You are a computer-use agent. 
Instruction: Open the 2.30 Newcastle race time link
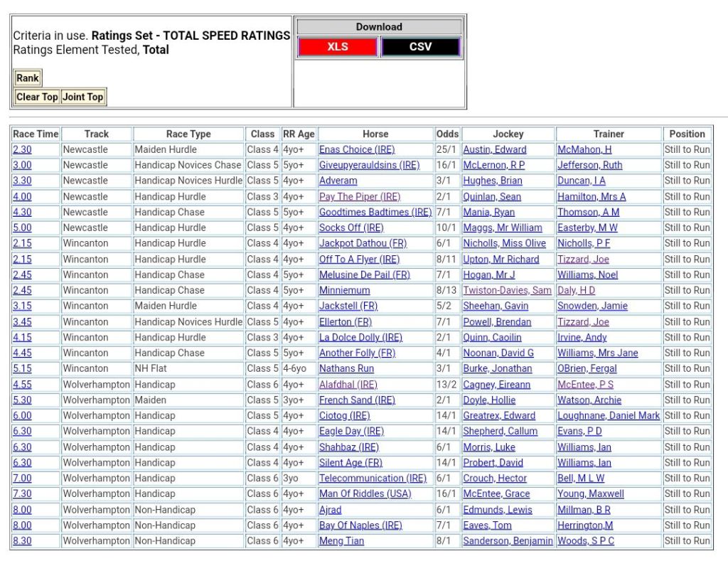tap(22, 149)
